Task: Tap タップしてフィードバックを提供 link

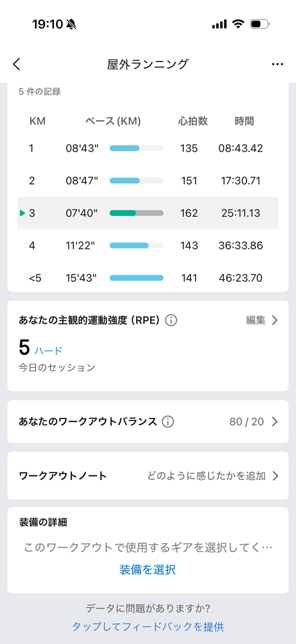Action: (x=148, y=627)
